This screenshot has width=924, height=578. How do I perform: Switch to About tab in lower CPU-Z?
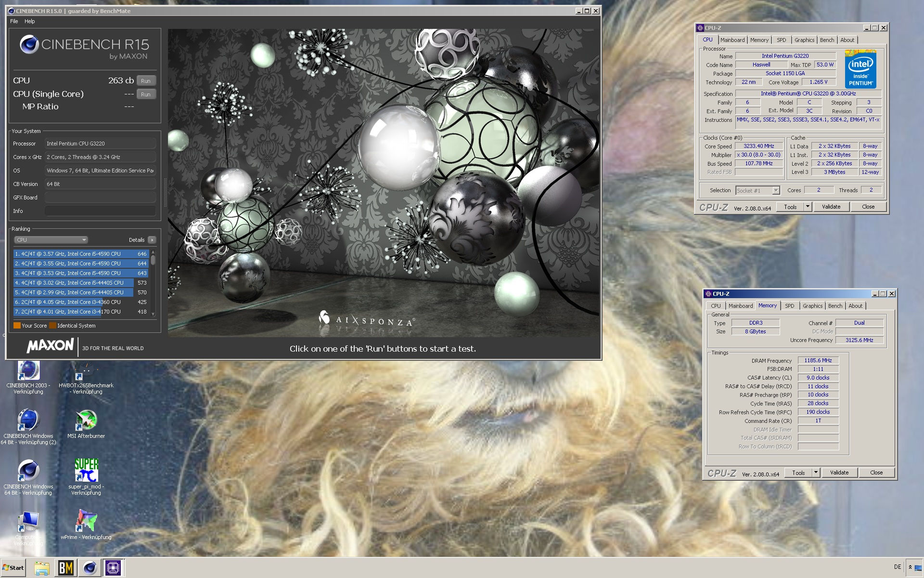point(856,306)
